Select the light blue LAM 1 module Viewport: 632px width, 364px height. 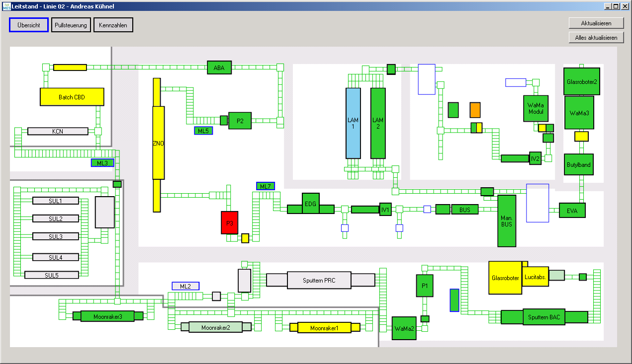coord(353,123)
